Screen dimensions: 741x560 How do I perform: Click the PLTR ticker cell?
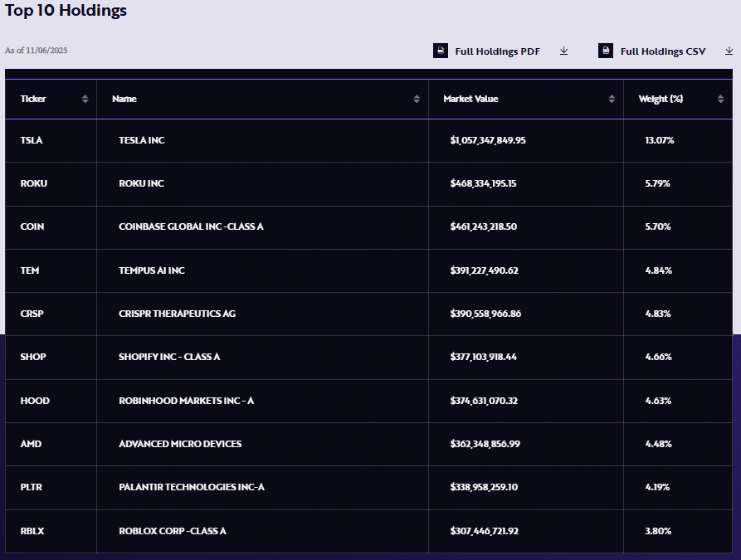click(x=32, y=487)
